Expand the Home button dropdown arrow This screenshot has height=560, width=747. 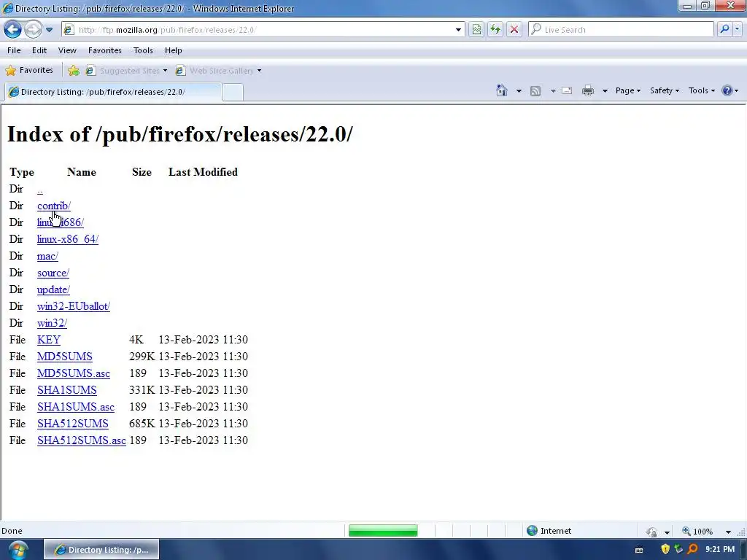(519, 90)
